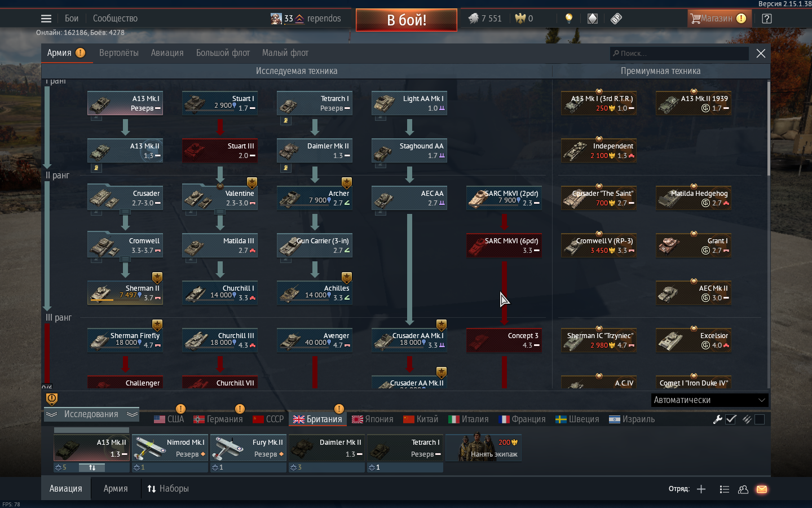812x508 pixels.
Task: Click Нанять экипаж to hire a crew
Action: click(x=483, y=448)
